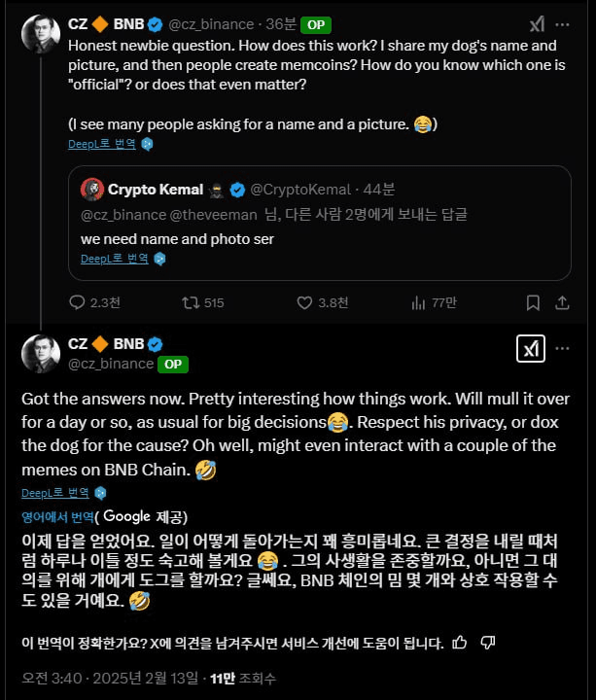Click thumbs down for translation accuracy
The width and height of the screenshot is (596, 700).
[x=488, y=642]
